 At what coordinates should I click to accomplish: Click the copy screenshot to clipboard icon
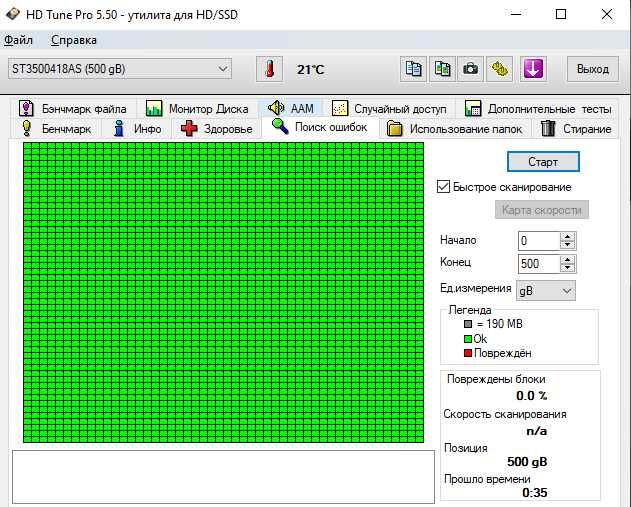pyautogui.click(x=442, y=69)
